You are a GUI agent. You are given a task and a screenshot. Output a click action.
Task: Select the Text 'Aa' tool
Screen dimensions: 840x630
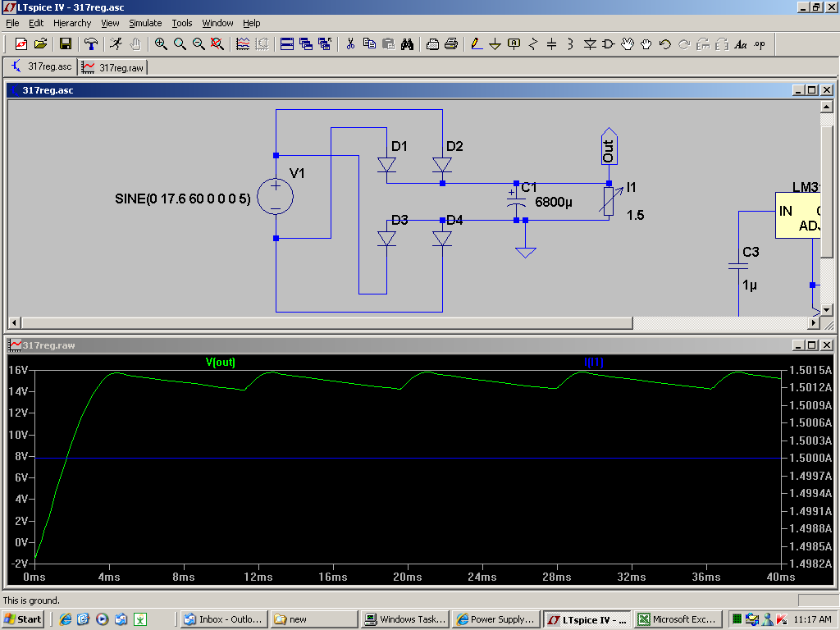(741, 44)
